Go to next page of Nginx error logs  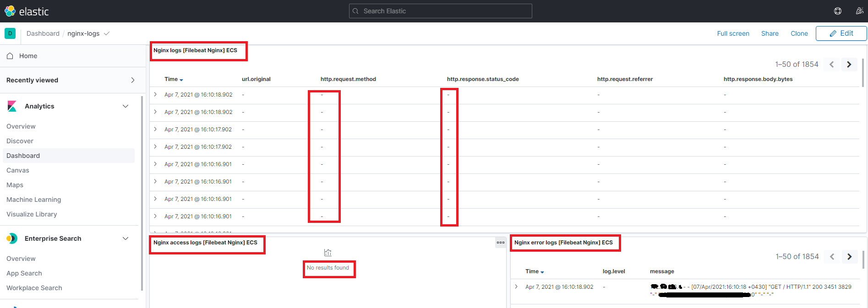pos(849,257)
